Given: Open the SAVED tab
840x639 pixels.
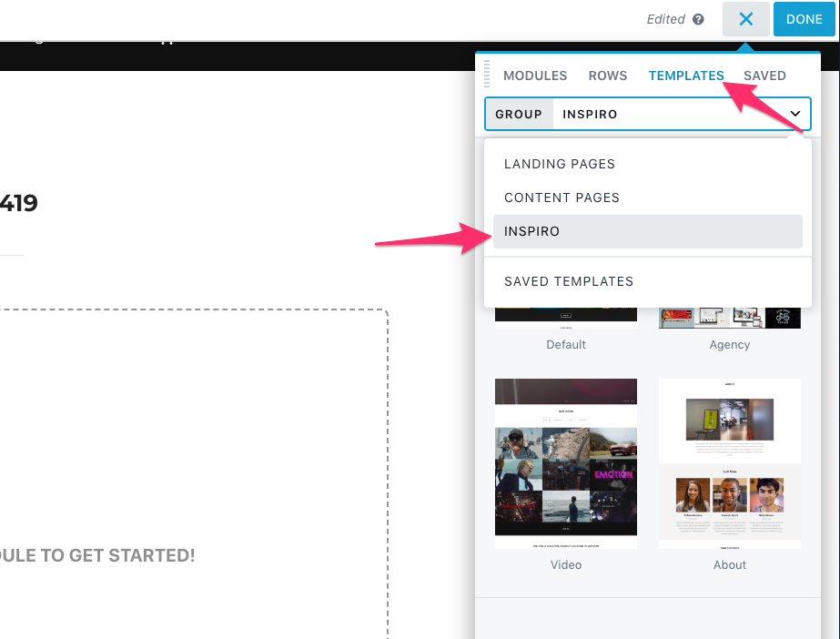Looking at the screenshot, I should [764, 76].
